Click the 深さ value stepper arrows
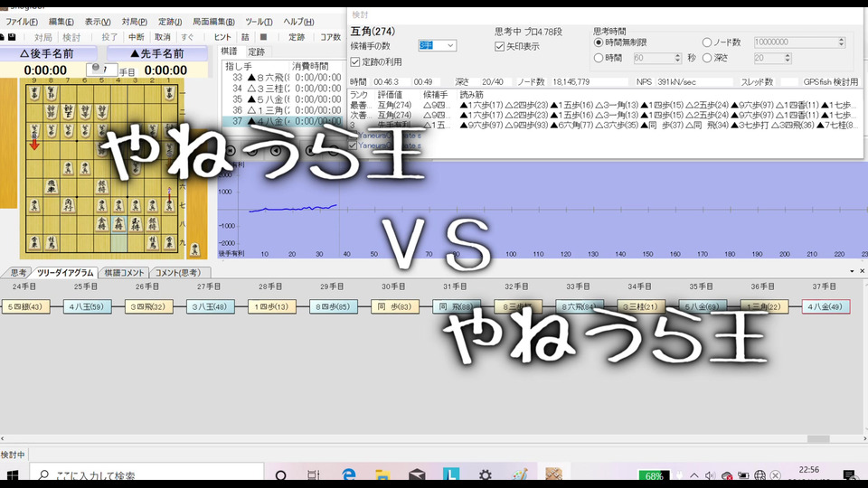This screenshot has width=868, height=488. [788, 58]
